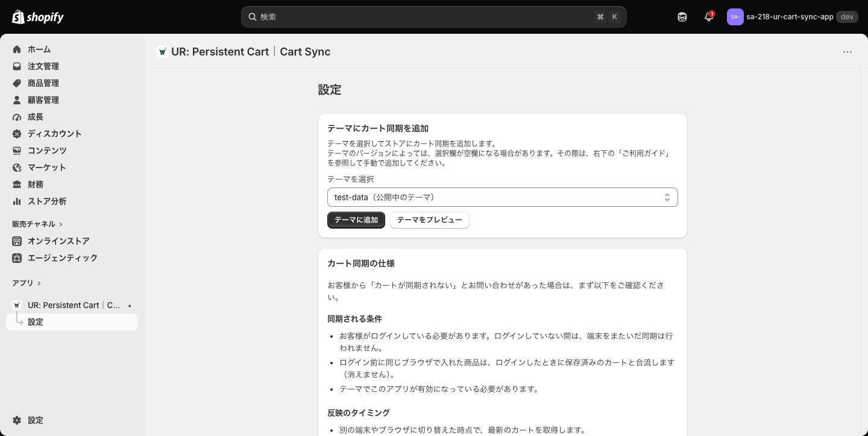
Task: Click the オンラインストア storefront icon
Action: click(x=17, y=241)
